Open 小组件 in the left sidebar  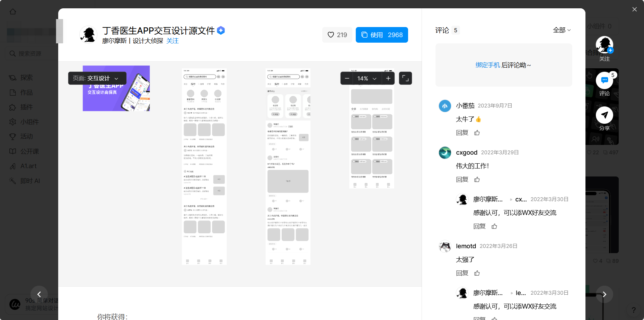[29, 122]
